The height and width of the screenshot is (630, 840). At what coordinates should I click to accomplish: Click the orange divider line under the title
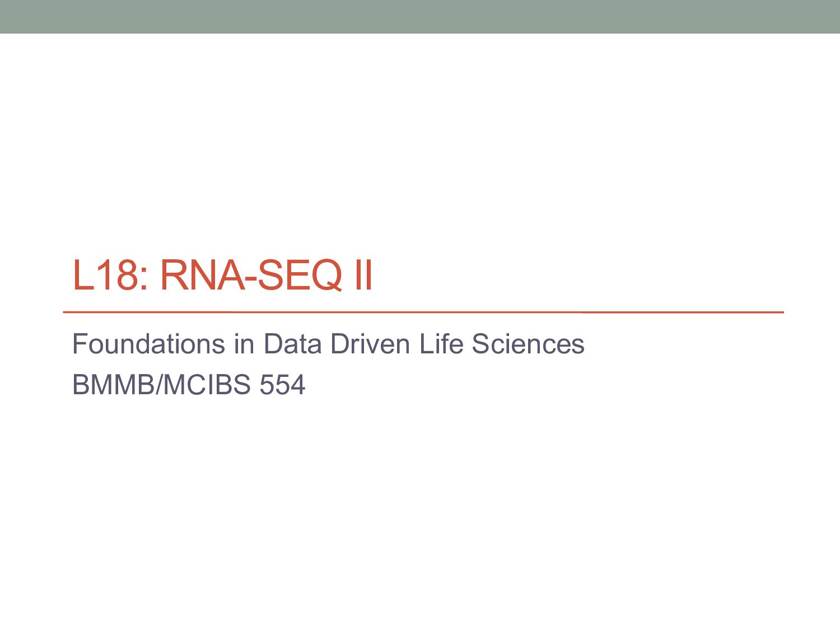click(423, 312)
